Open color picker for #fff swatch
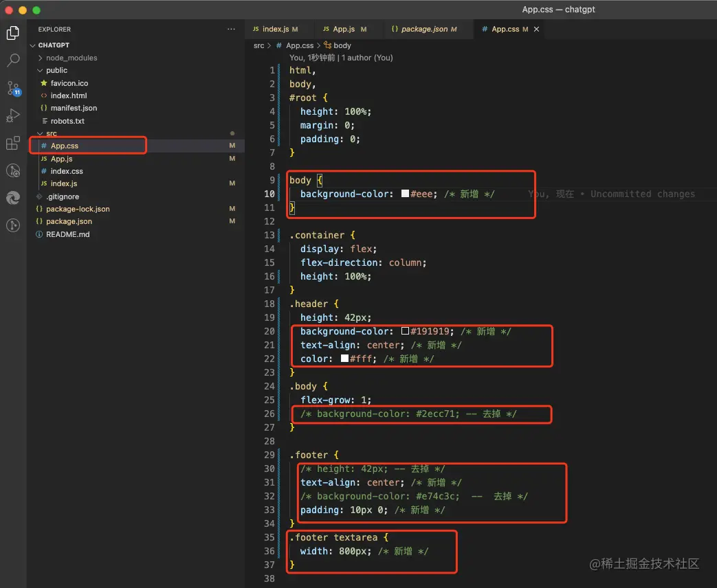The width and height of the screenshot is (717, 588). point(345,358)
